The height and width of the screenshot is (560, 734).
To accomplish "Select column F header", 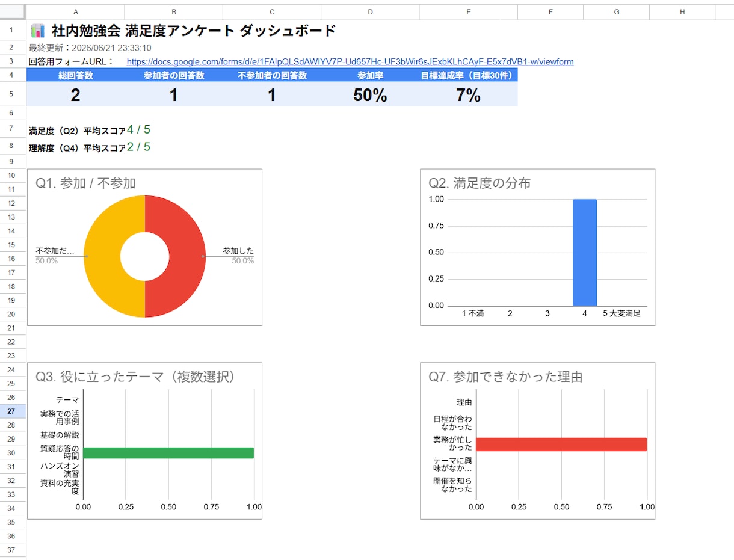I will pos(550,12).
